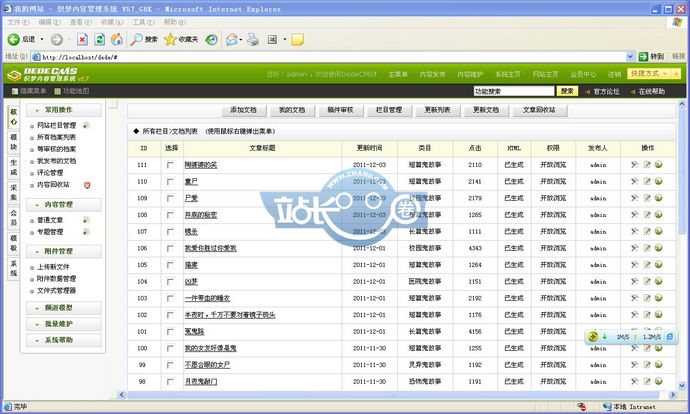The height and width of the screenshot is (414, 690).
Task: Click the IE Refresh page icon
Action: (100, 40)
